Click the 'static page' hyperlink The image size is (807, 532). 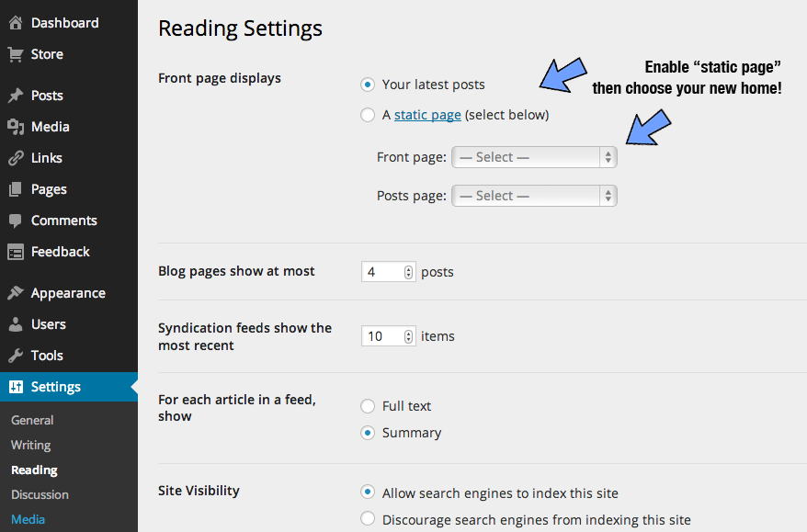[x=427, y=115]
